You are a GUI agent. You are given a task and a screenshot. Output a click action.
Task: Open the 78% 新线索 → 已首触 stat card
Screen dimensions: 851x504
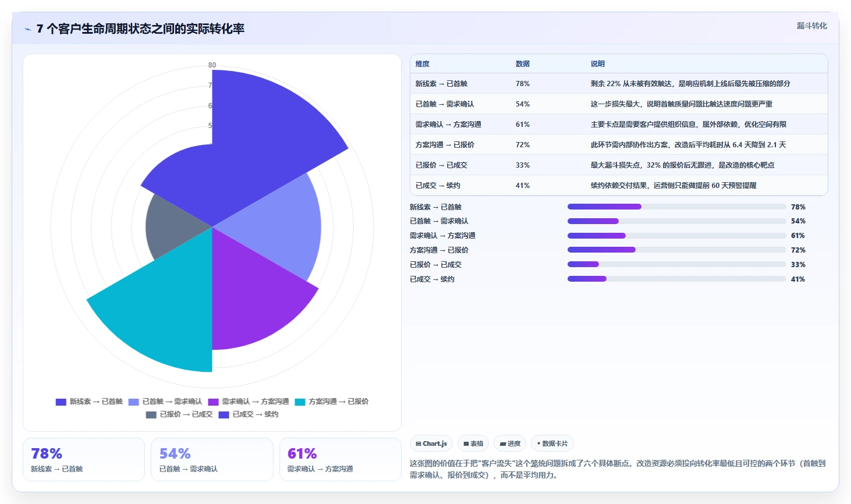[x=84, y=460]
